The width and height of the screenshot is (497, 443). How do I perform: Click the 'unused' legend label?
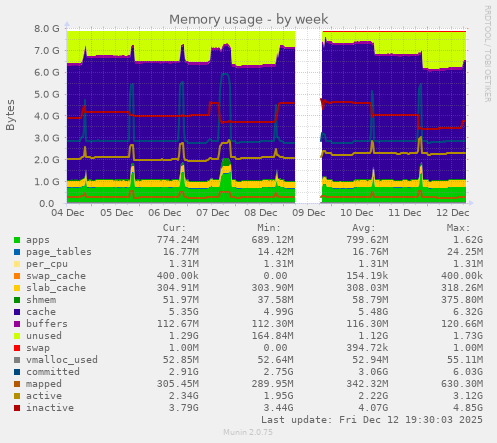pos(44,336)
